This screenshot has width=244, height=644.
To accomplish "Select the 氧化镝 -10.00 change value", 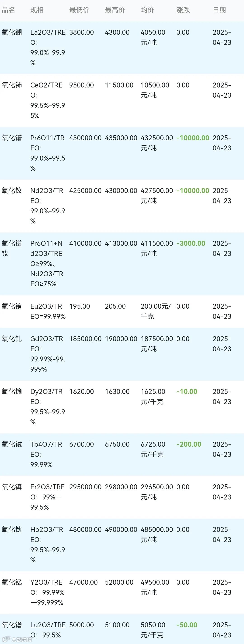I will tap(187, 391).
